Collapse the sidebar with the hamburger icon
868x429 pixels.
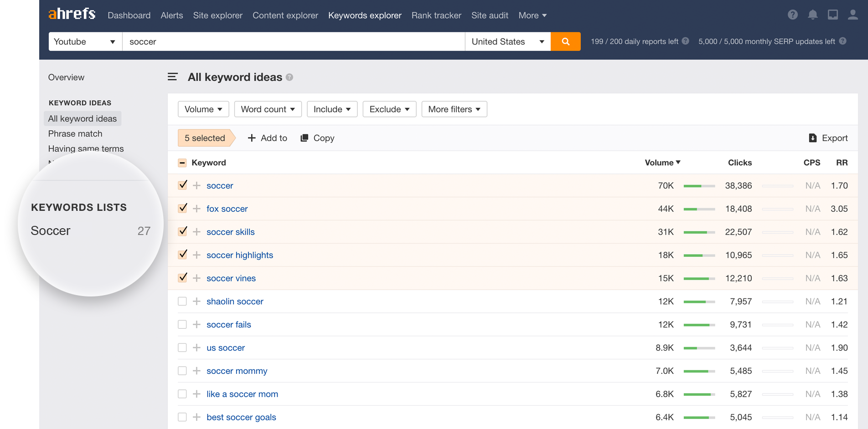pyautogui.click(x=172, y=77)
